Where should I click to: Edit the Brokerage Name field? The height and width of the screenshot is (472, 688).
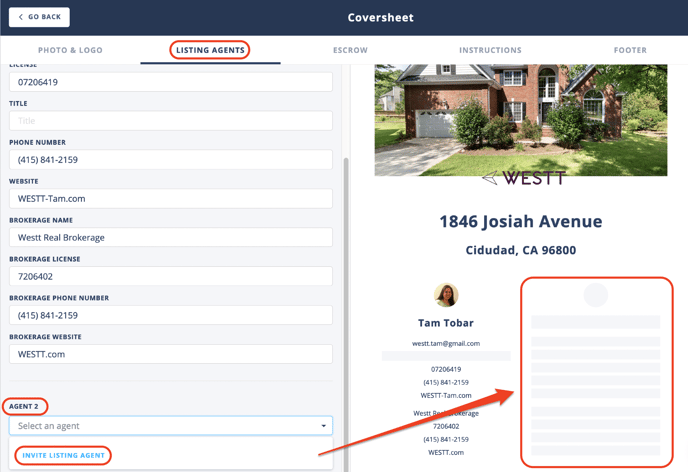(171, 237)
